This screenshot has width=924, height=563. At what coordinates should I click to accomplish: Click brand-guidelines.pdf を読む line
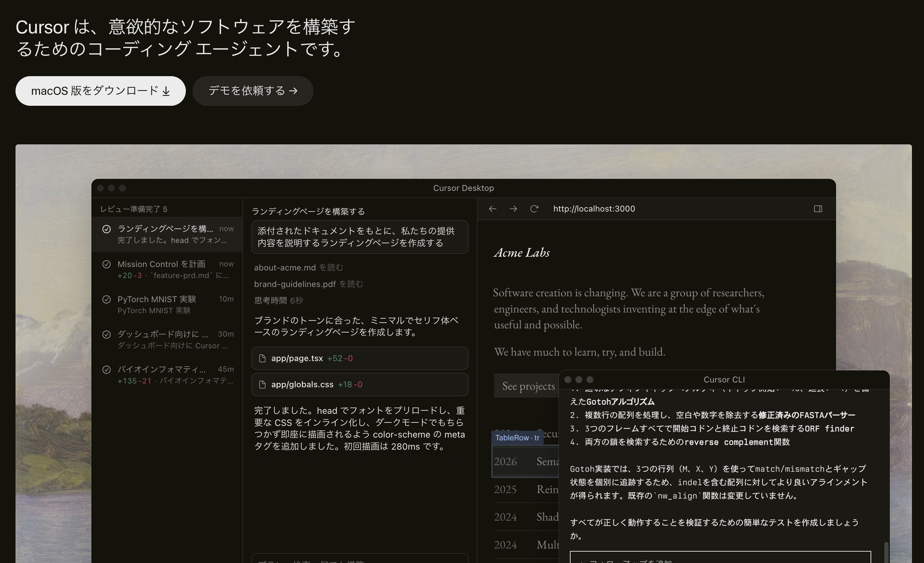click(x=309, y=284)
